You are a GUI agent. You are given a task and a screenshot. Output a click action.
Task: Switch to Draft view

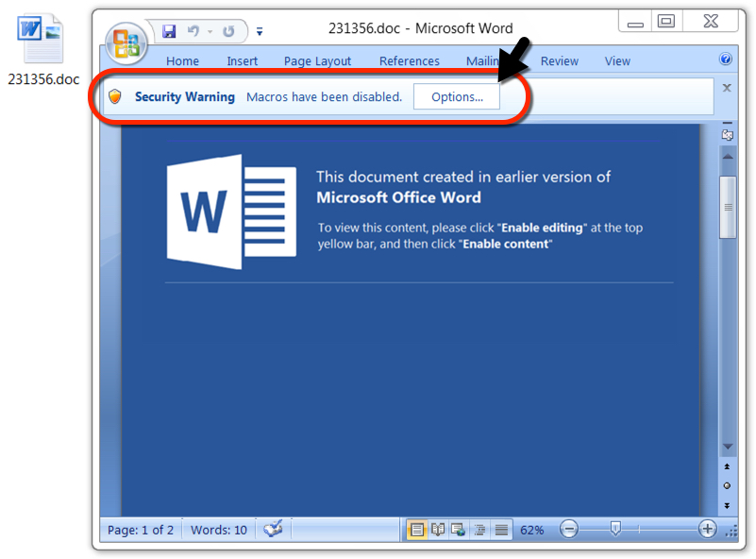pyautogui.click(x=501, y=530)
